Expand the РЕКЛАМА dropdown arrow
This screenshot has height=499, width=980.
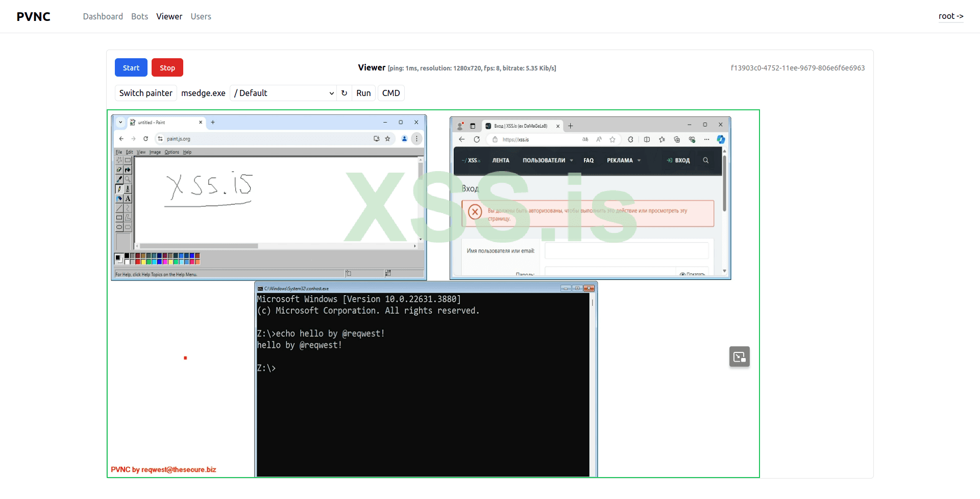pyautogui.click(x=639, y=160)
